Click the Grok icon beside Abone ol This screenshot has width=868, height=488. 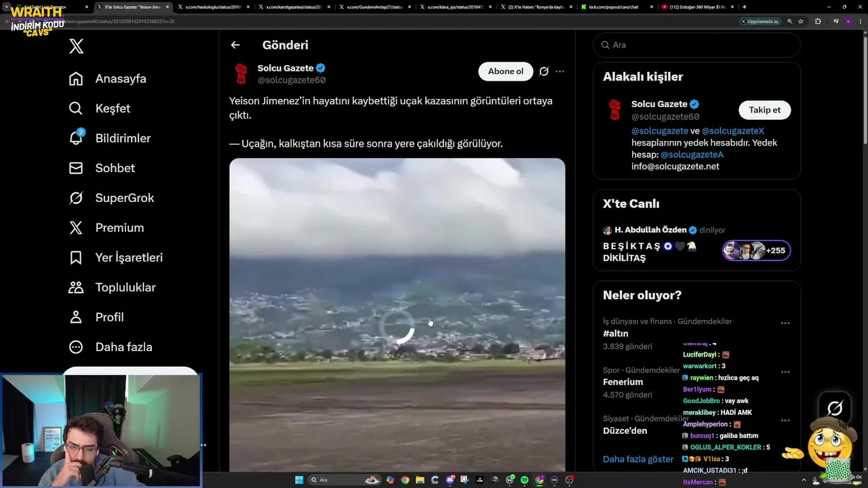point(544,71)
